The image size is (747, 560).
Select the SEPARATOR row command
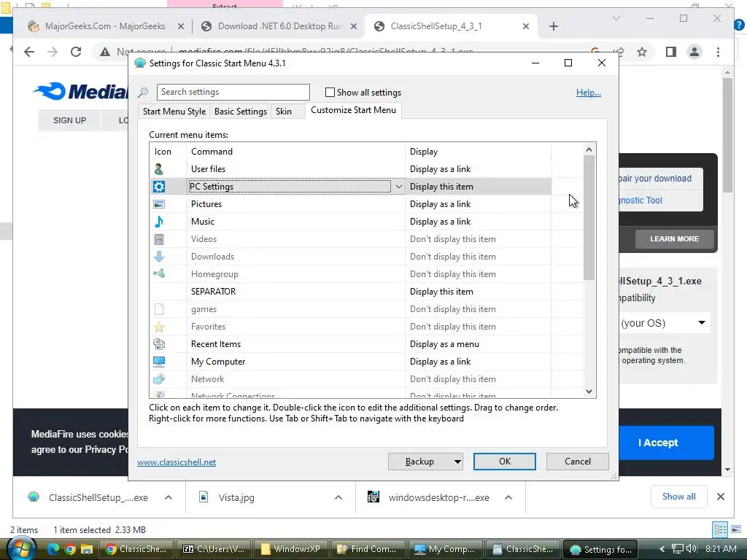(214, 292)
